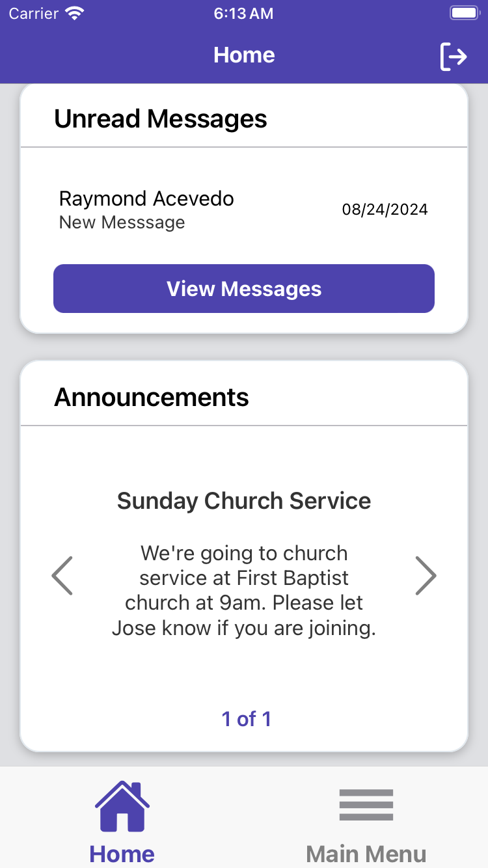Tap the Home title in the header

244,55
